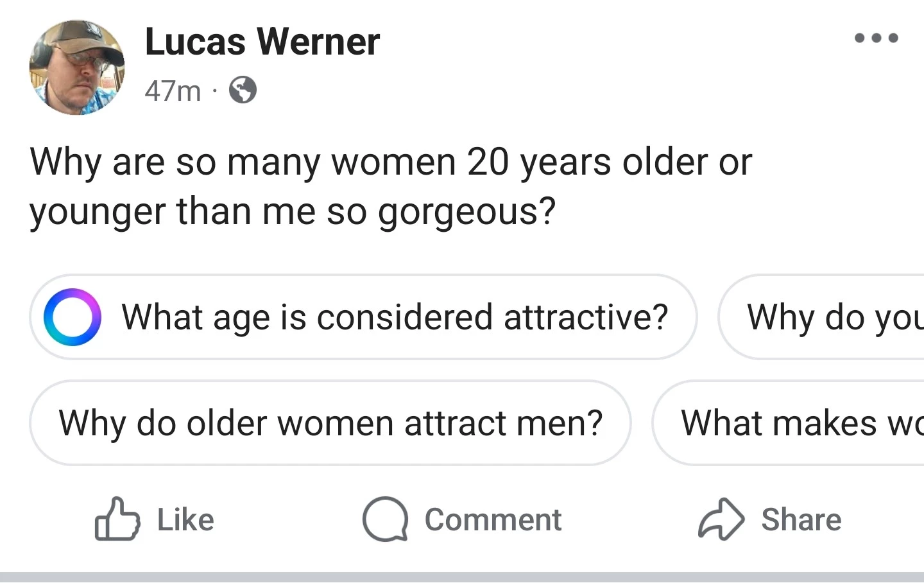This screenshot has width=924, height=583.
Task: Click the Share arrow icon
Action: [x=721, y=519]
